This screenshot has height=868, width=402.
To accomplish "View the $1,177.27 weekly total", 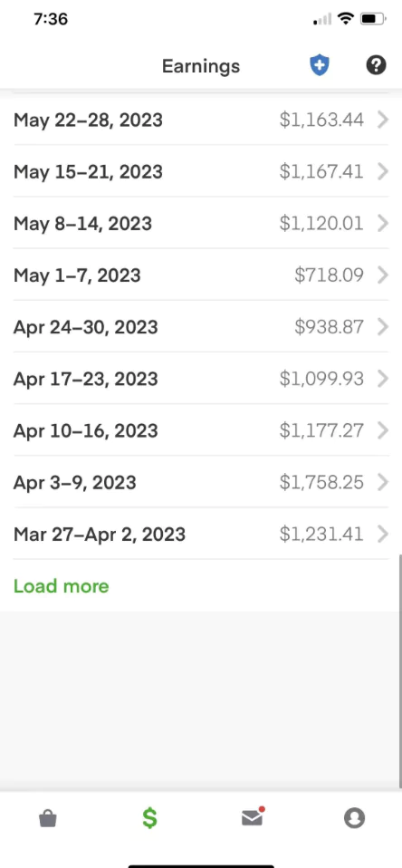I will click(321, 430).
